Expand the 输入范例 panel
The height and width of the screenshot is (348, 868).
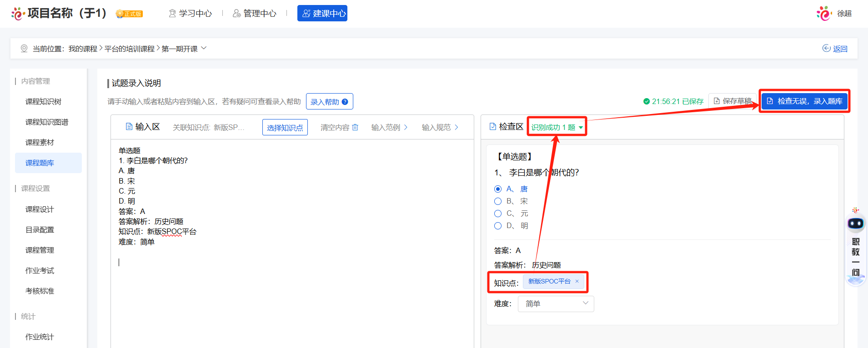click(389, 127)
